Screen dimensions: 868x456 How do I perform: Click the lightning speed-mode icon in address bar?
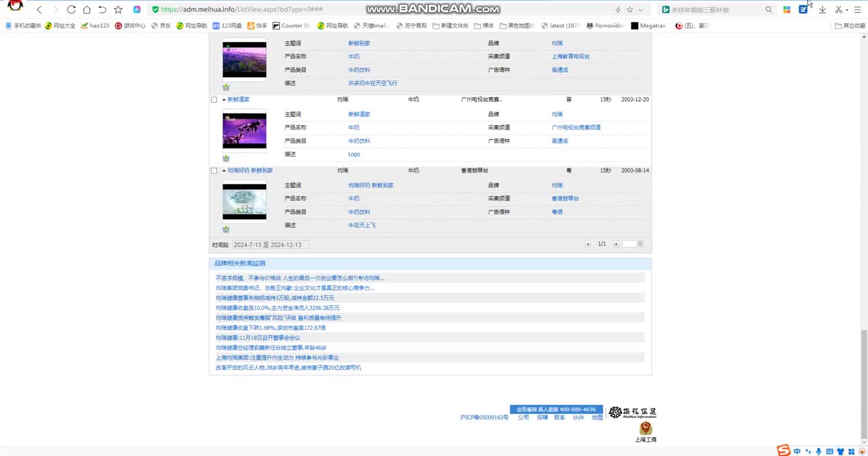pos(618,9)
